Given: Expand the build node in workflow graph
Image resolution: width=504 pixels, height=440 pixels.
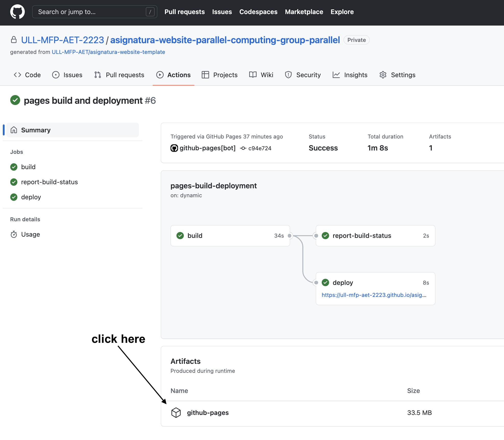Looking at the screenshot, I should tap(230, 236).
